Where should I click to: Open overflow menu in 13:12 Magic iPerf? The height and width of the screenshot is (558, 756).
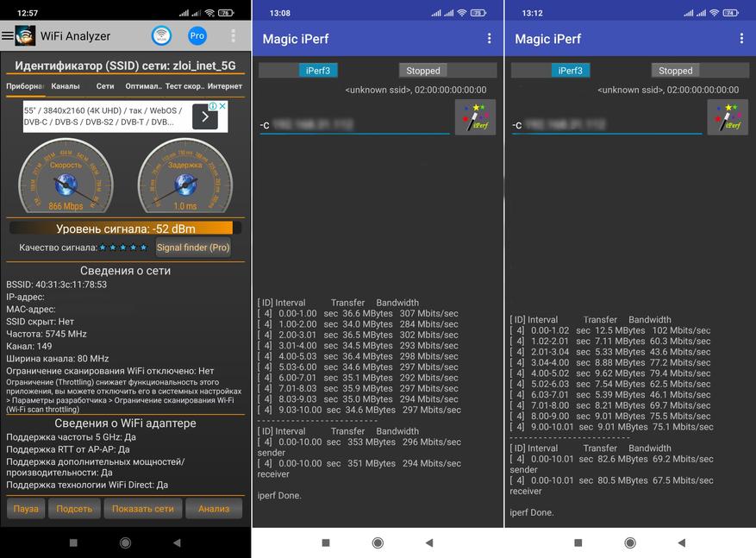click(x=741, y=39)
